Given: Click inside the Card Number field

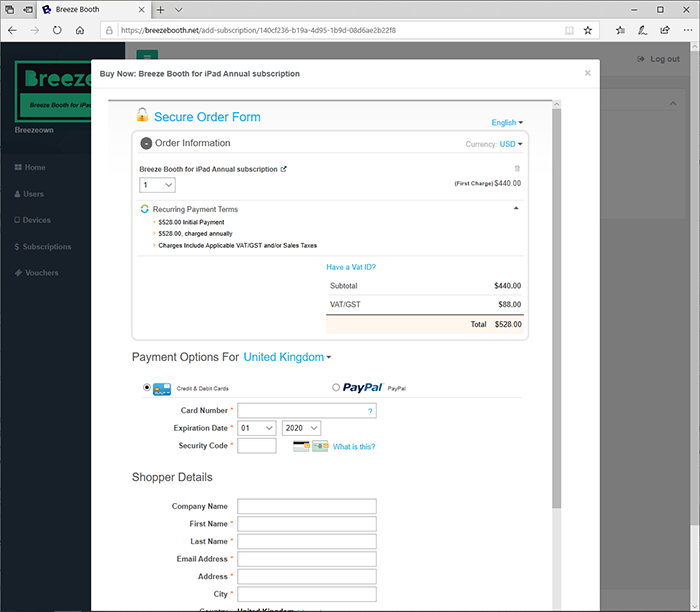Looking at the screenshot, I should [x=307, y=411].
